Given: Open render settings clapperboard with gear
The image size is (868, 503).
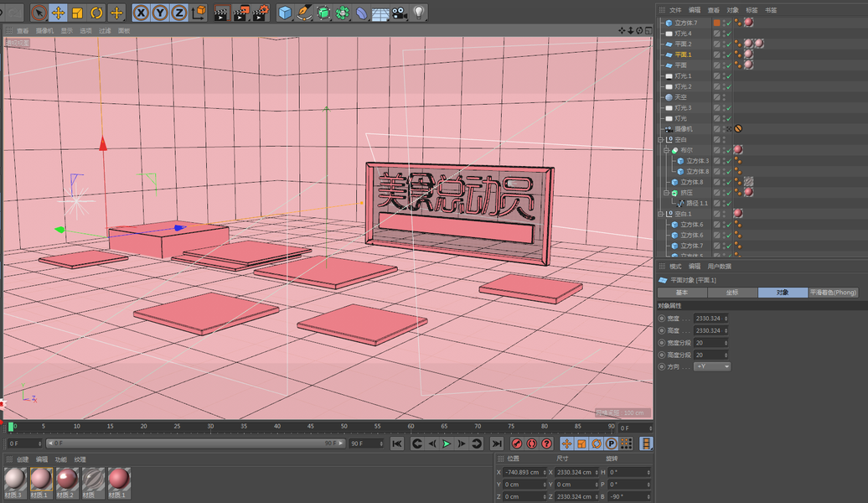Looking at the screenshot, I should (261, 13).
